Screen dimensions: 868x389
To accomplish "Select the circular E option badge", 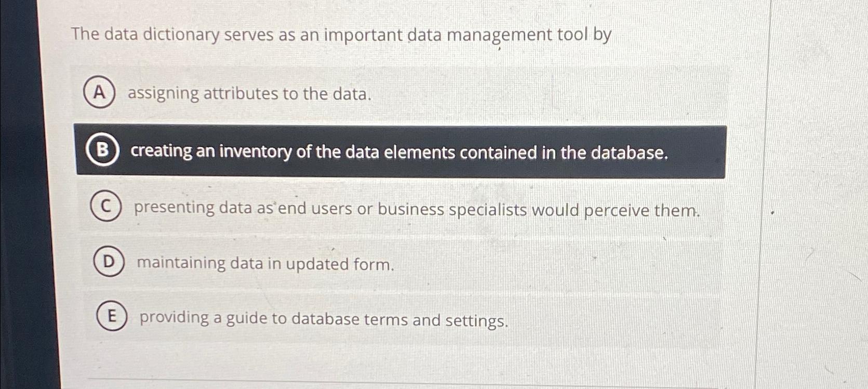I will tap(112, 318).
